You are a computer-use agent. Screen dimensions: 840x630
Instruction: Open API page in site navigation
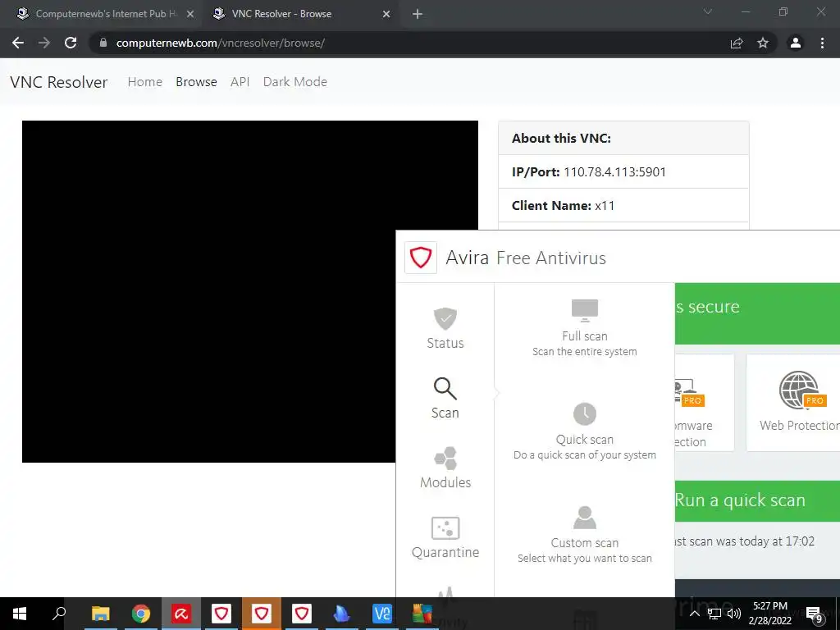click(240, 82)
